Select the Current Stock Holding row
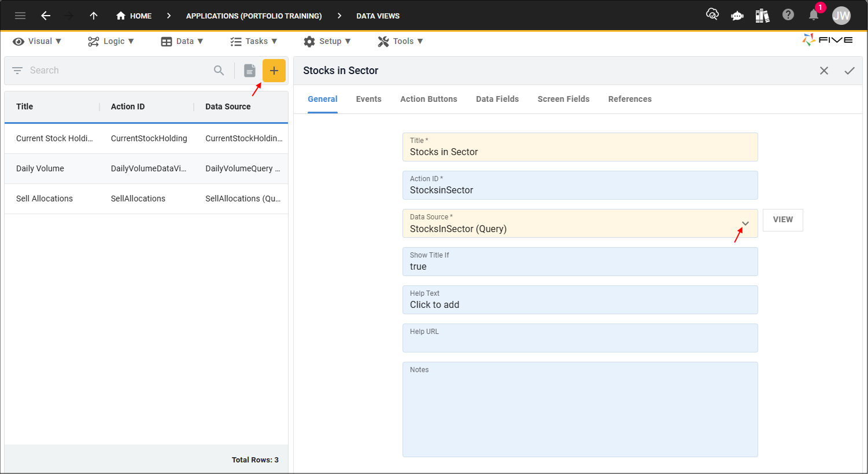 pos(146,138)
